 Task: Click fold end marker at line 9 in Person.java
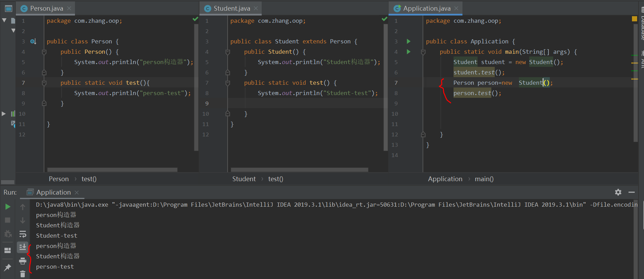[x=44, y=103]
